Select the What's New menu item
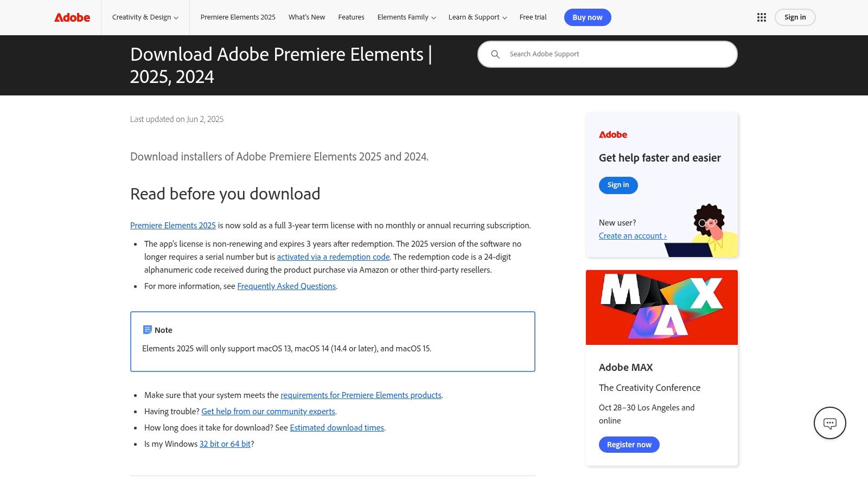Viewport: 868px width, 488px height. [x=307, y=17]
